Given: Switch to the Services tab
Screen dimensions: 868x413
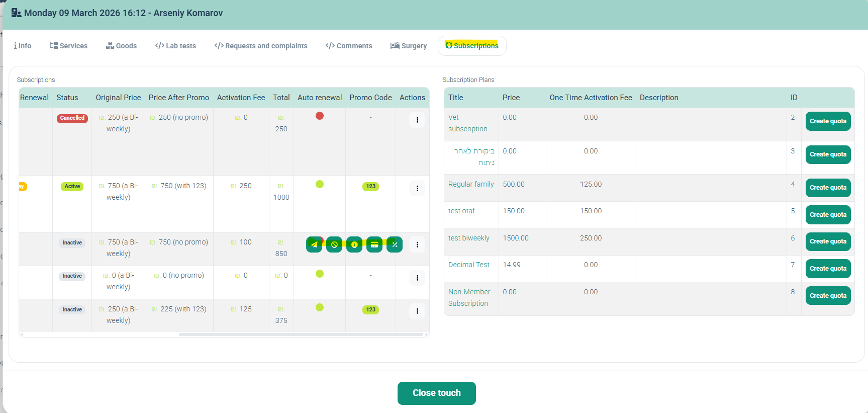Looking at the screenshot, I should [x=68, y=46].
